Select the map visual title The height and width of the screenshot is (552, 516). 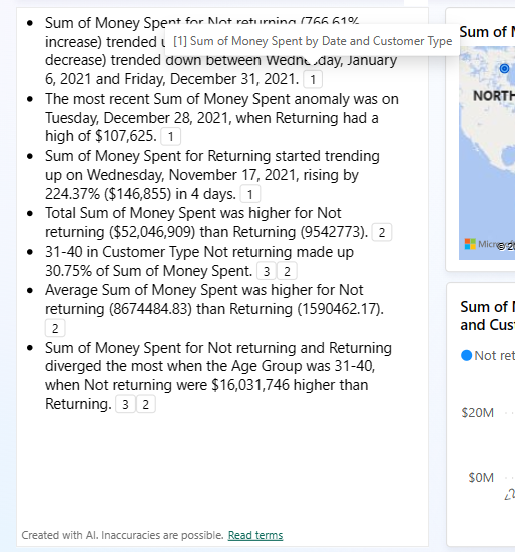(x=487, y=32)
